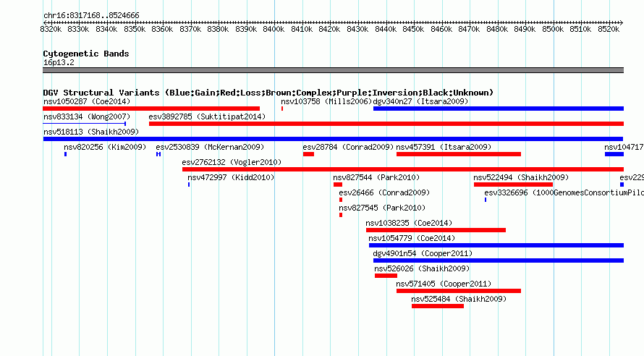The image size is (644, 356).
Task: Click the chr16:8317168..8524666 region label
Action: [x=91, y=16]
